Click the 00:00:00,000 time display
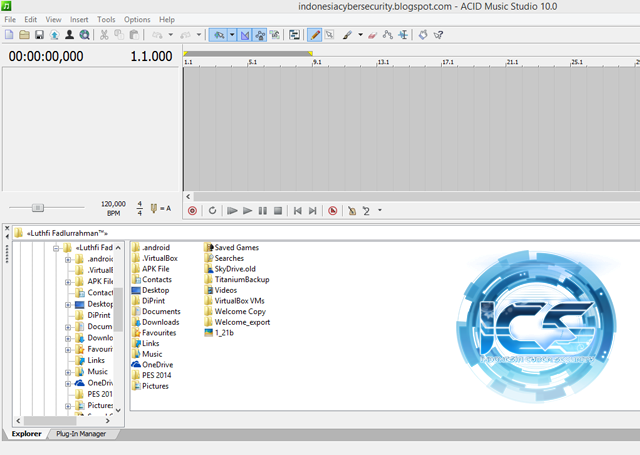 point(46,56)
